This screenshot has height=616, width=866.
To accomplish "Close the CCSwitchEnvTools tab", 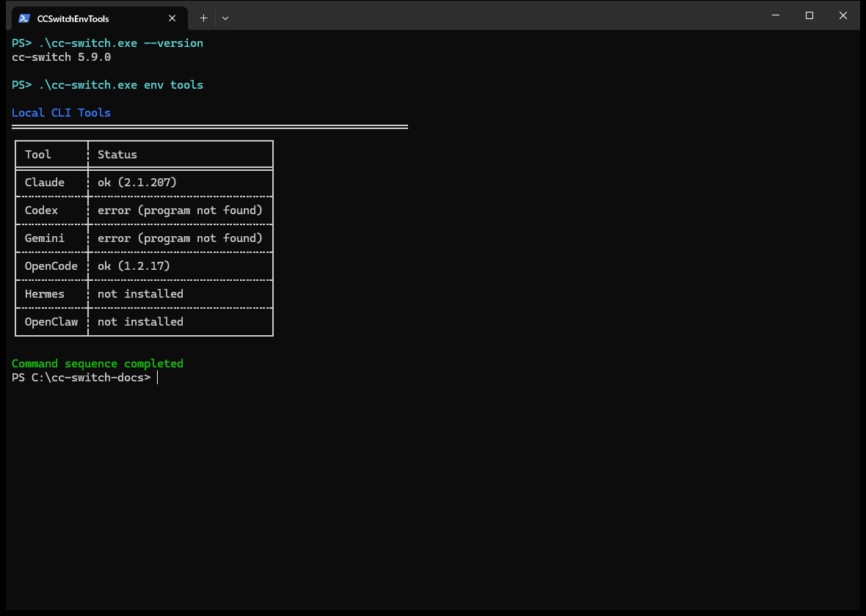I will (172, 18).
